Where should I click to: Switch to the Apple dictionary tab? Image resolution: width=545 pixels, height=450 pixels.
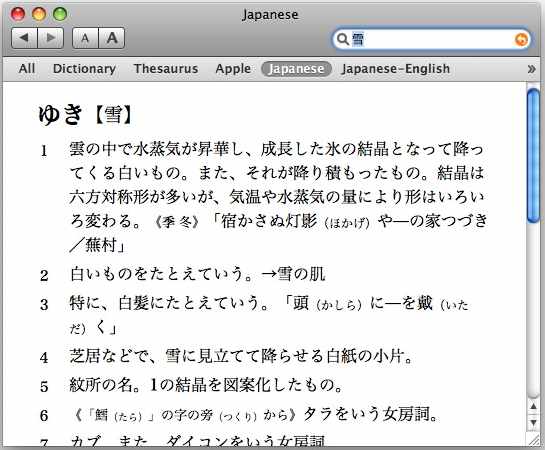(233, 68)
